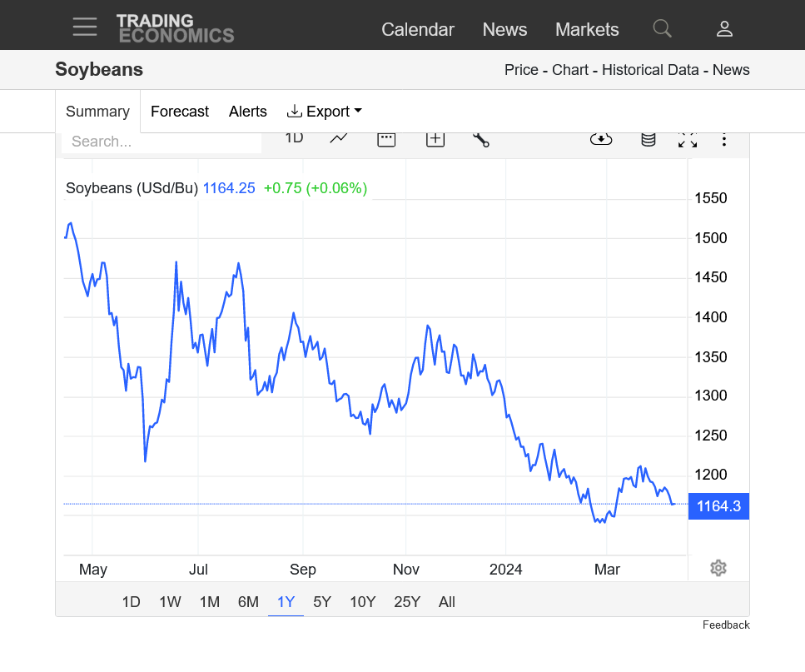The height and width of the screenshot is (672, 805).
Task: Open the user account icon
Action: (724, 29)
